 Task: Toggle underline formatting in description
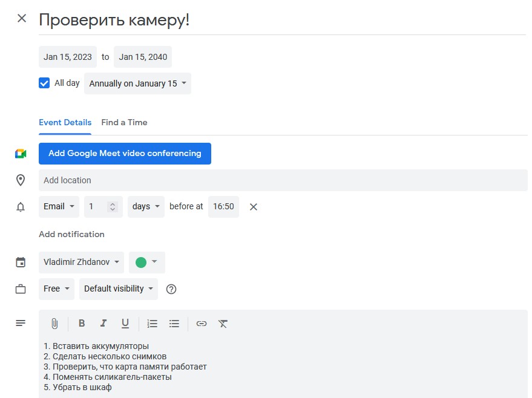[x=125, y=324]
